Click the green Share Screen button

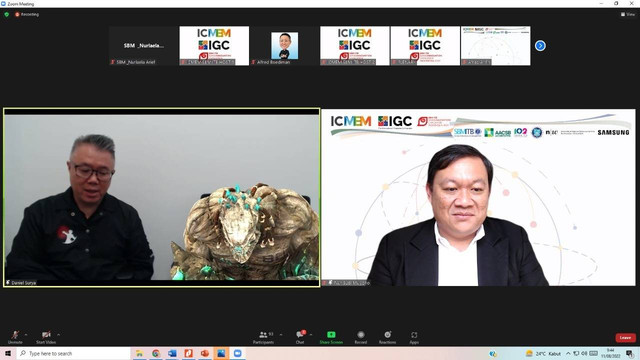pyautogui.click(x=331, y=337)
